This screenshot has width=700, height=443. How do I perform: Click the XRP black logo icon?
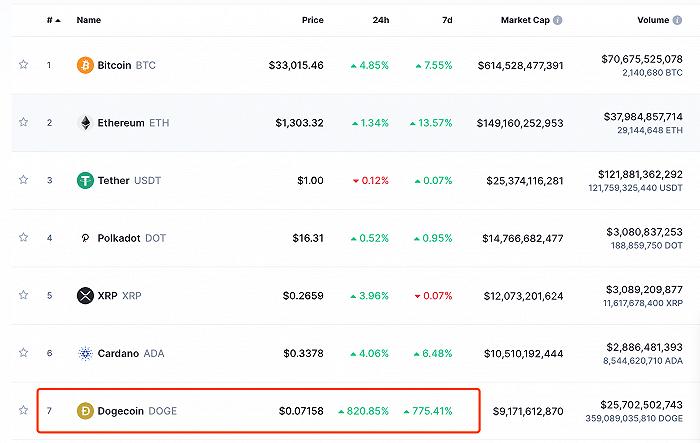tap(85, 295)
